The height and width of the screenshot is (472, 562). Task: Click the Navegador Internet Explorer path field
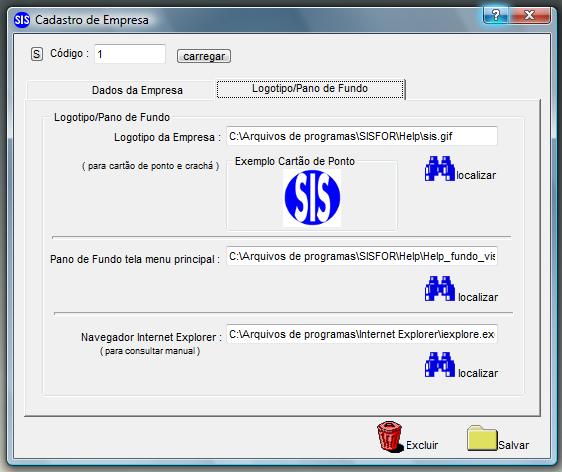362,334
